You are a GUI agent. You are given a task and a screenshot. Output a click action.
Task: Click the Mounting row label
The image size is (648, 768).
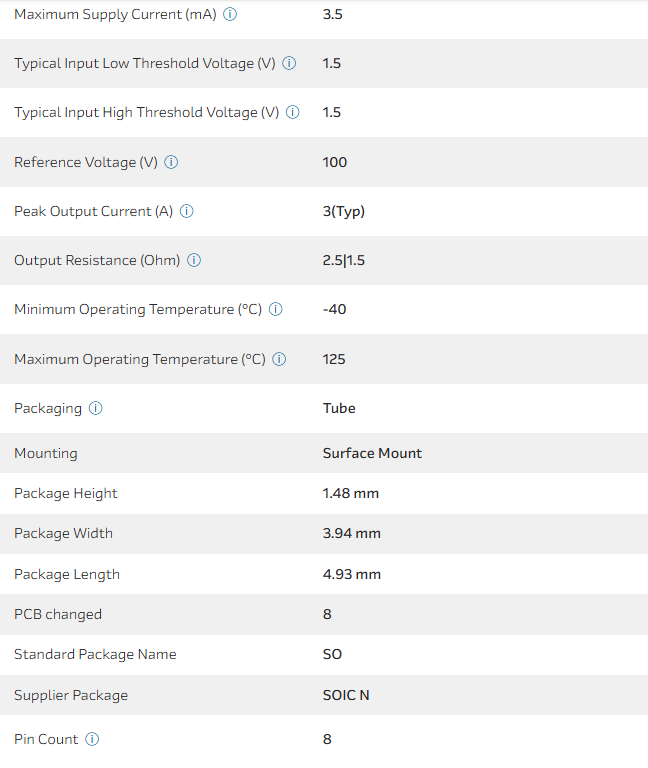click(x=46, y=453)
